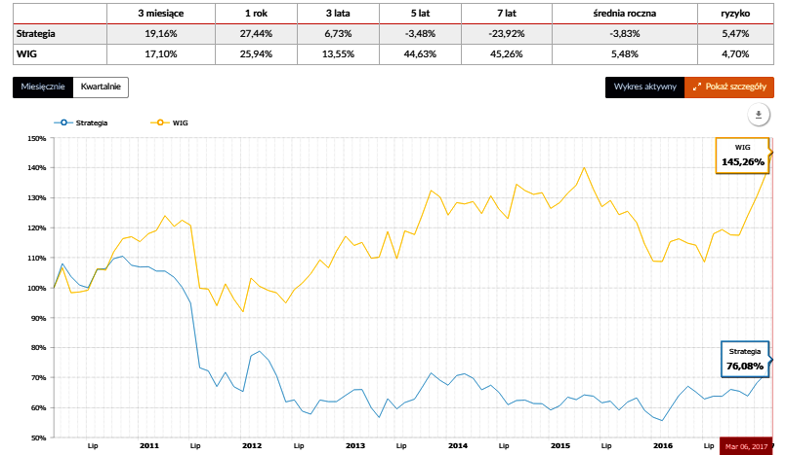Click the Strategia 76,08% value callout
This screenshot has width=786, height=455.
coord(745,359)
